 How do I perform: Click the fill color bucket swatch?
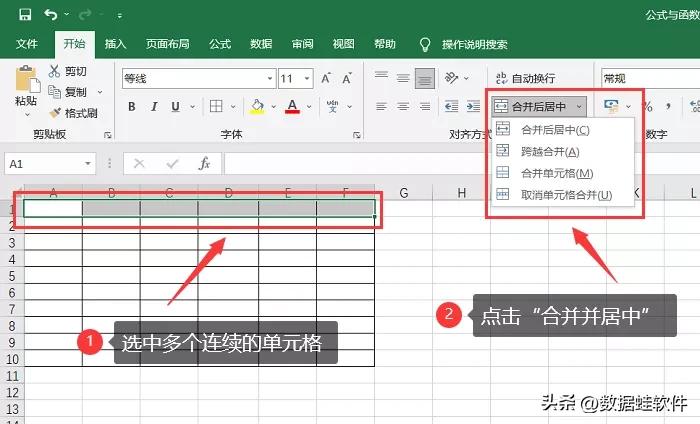tap(257, 107)
